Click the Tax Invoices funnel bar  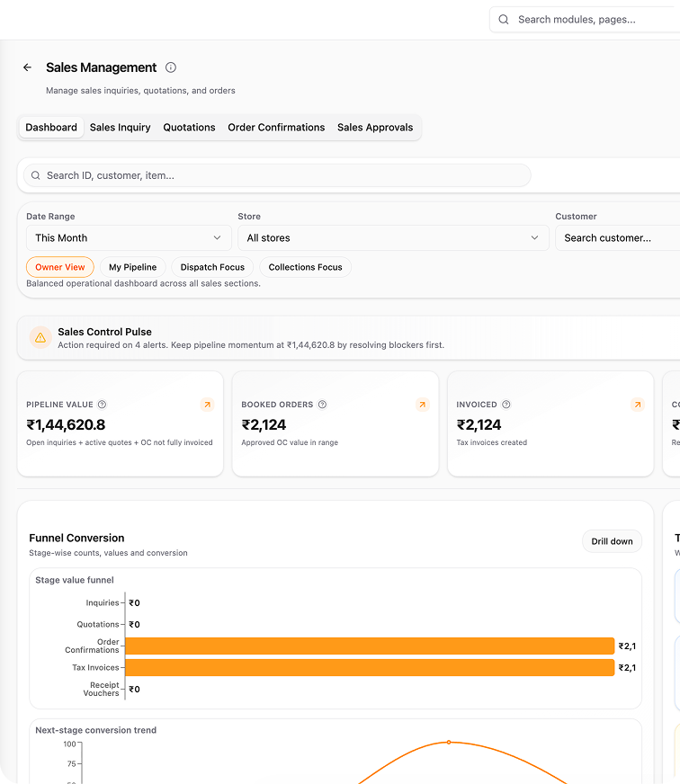coord(370,667)
